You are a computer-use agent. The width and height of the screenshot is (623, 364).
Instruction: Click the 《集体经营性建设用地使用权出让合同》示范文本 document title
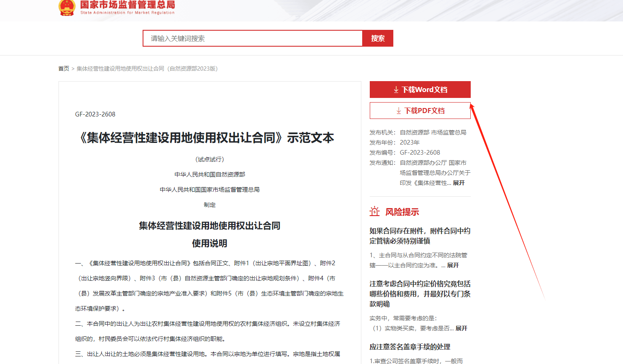click(207, 138)
